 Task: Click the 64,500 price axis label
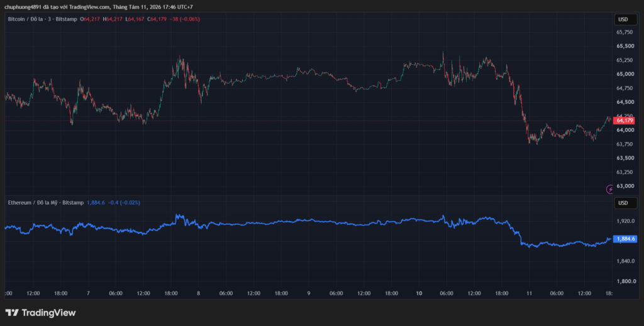[x=625, y=102]
